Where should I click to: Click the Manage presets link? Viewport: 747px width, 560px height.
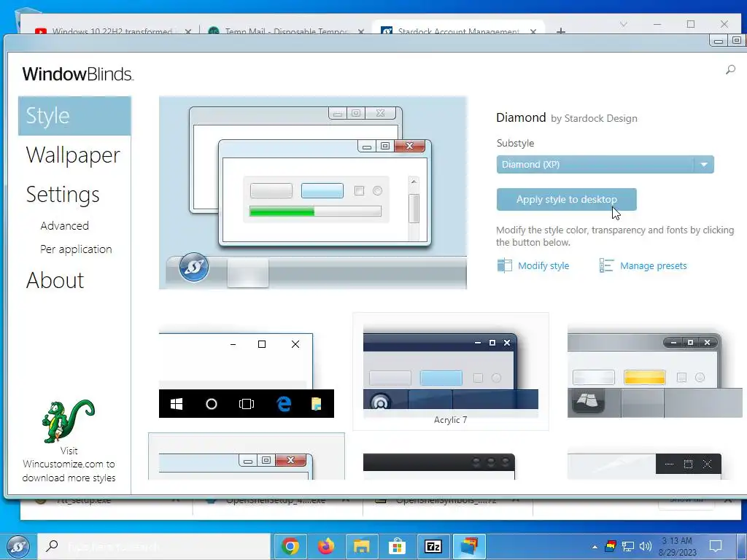pos(653,265)
